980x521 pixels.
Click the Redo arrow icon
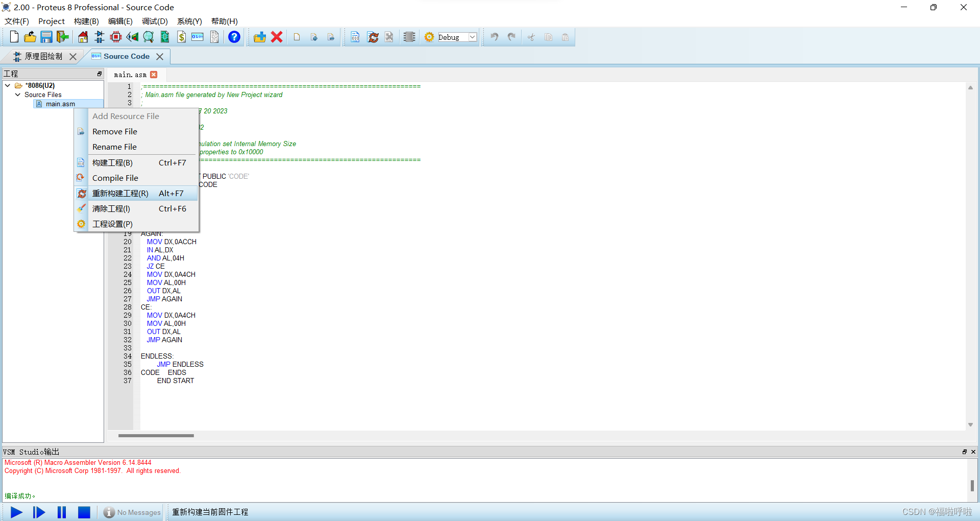click(511, 37)
